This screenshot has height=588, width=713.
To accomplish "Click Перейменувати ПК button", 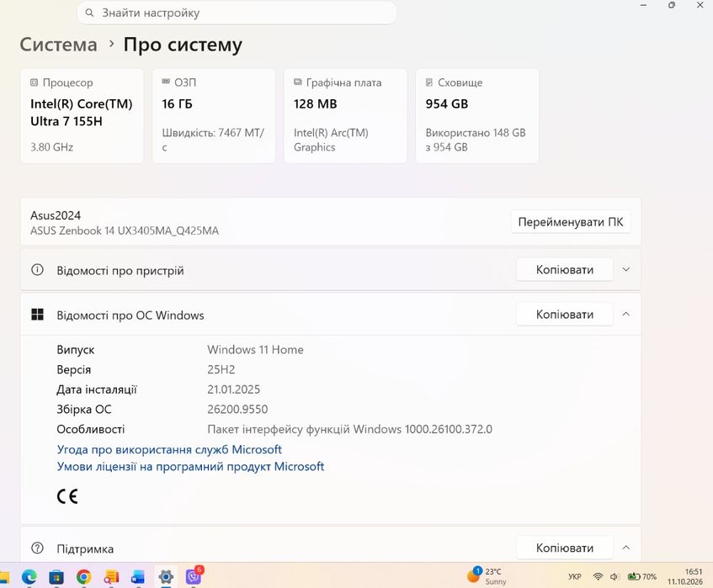I will [x=571, y=222].
